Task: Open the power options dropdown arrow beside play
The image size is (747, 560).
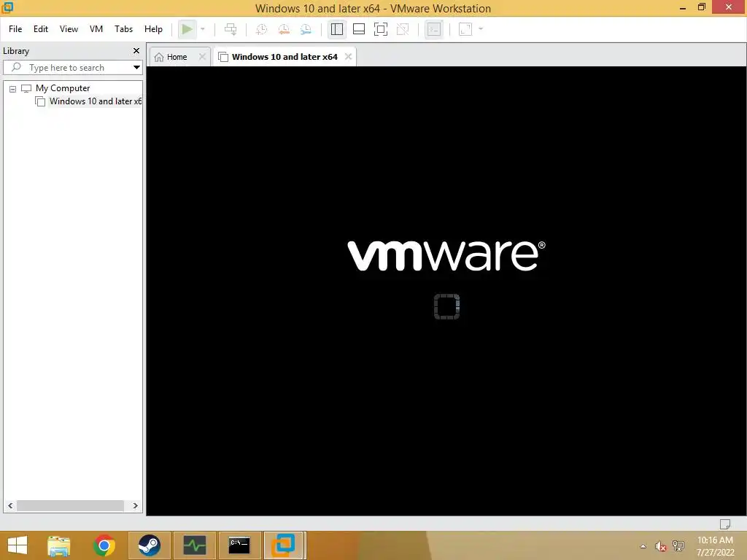Action: pyautogui.click(x=203, y=29)
